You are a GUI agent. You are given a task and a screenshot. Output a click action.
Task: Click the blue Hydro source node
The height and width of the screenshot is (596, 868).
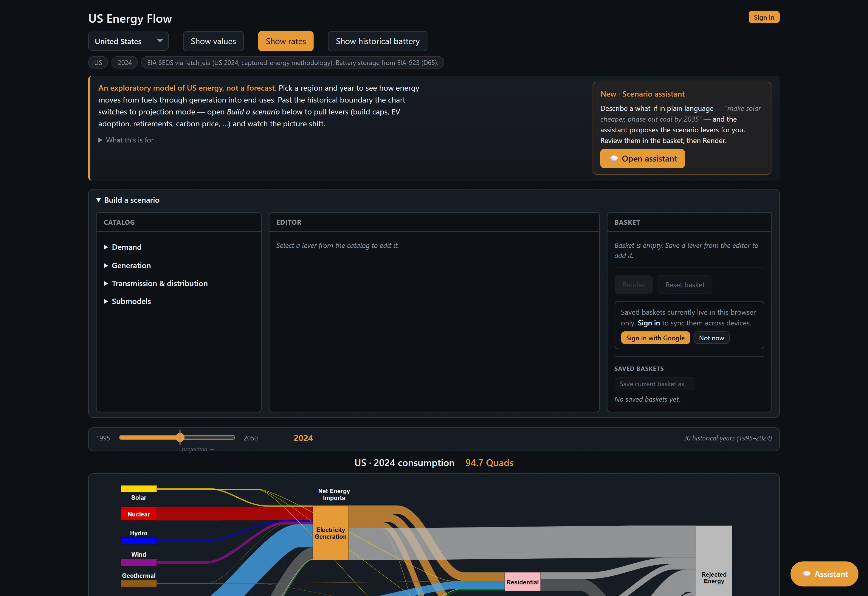(139, 540)
